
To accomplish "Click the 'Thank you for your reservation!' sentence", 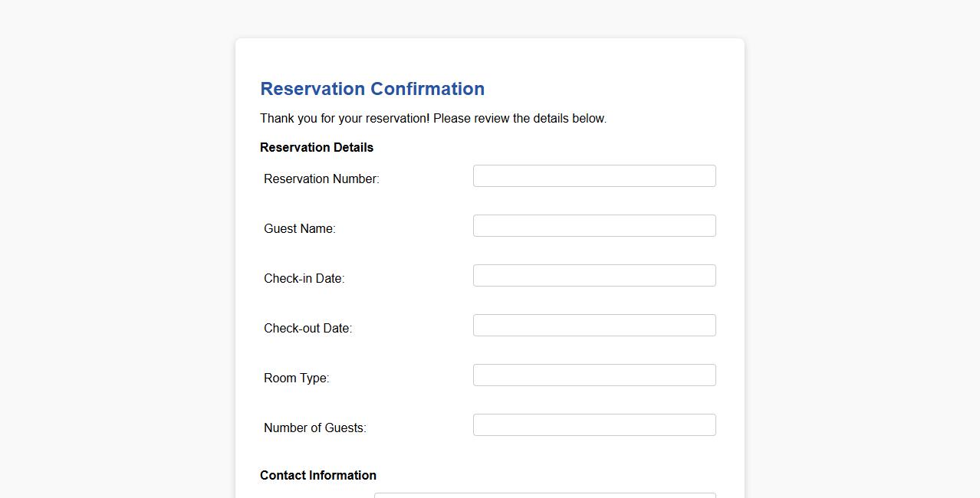I will click(x=344, y=119).
